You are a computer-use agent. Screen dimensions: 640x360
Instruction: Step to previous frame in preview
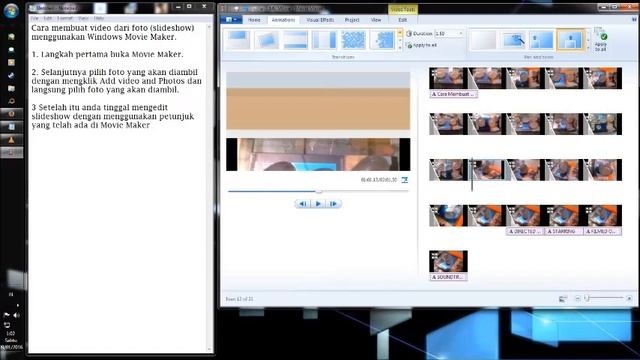pos(303,204)
